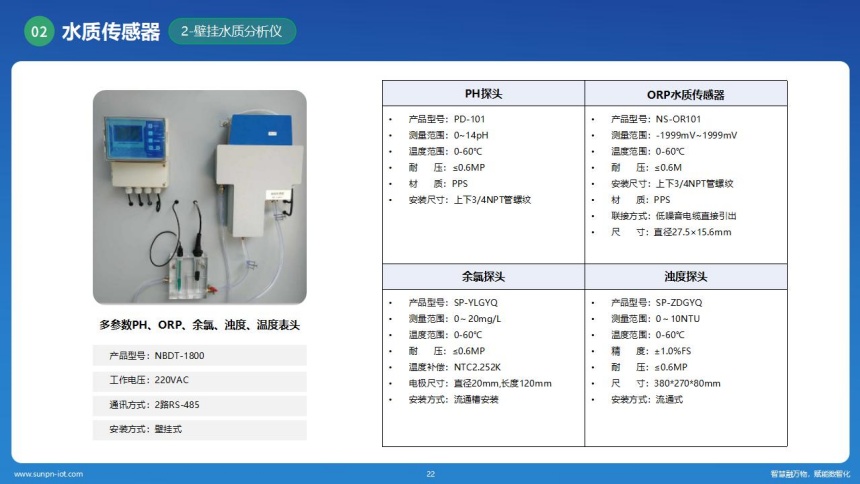Click the page number 22 in the footer
860x484 pixels.
[x=431, y=474]
